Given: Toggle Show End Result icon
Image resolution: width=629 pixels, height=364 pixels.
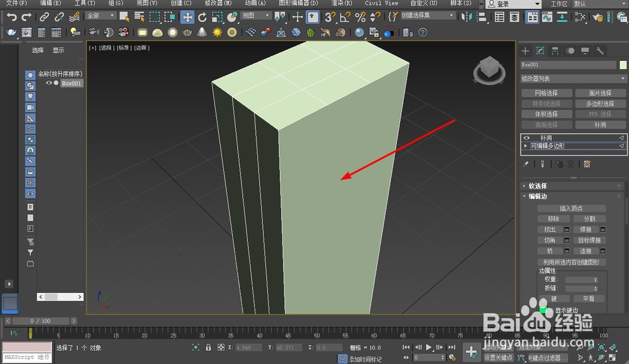Looking at the screenshot, I should click(x=542, y=164).
